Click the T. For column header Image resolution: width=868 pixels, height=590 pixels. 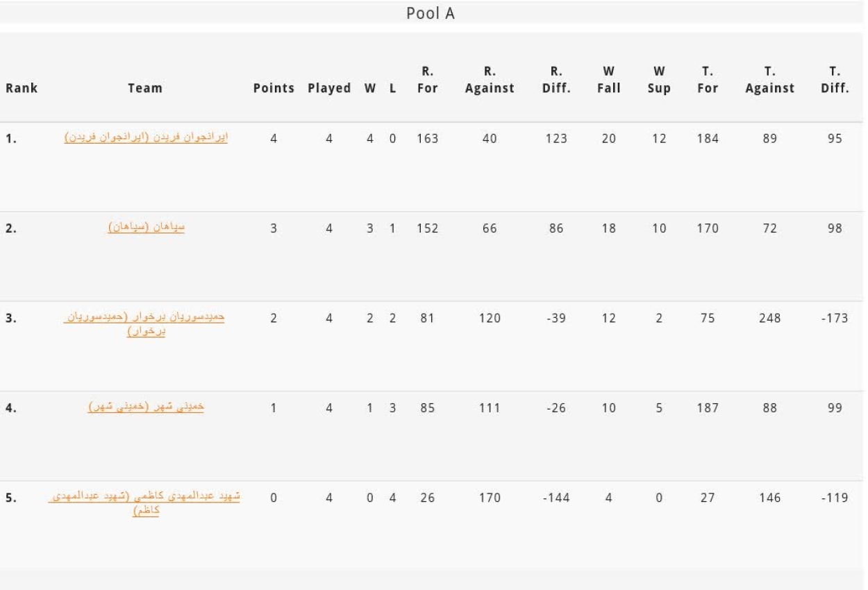pyautogui.click(x=708, y=80)
